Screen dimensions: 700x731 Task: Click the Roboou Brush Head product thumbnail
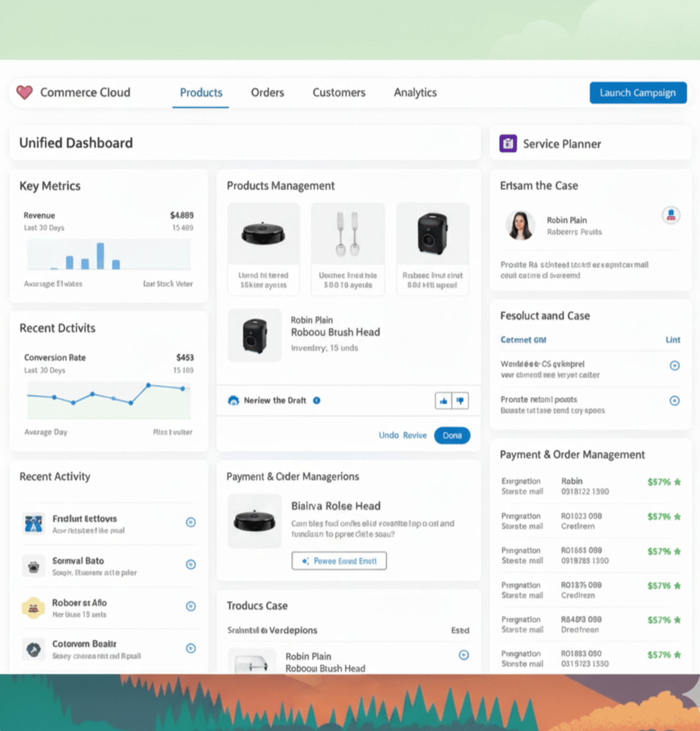pos(255,335)
